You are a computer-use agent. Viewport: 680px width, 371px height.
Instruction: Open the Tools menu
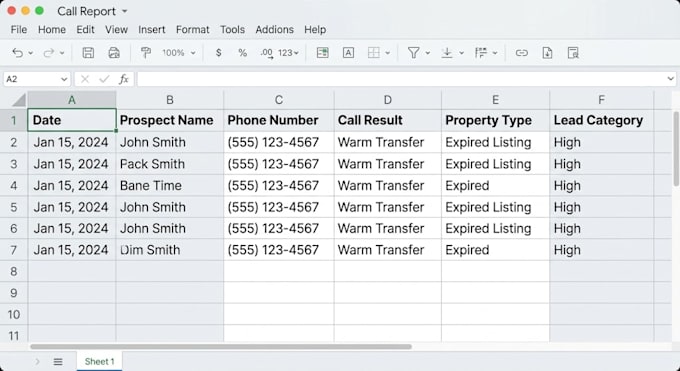[x=232, y=30]
